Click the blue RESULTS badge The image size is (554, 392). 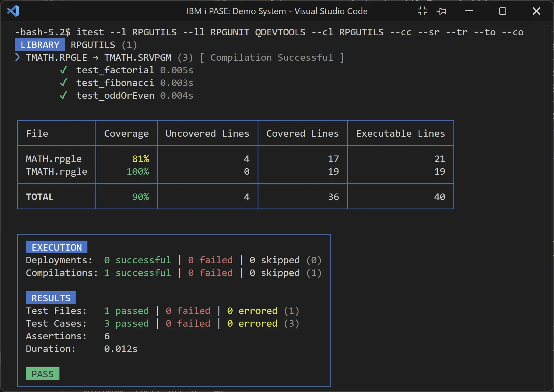click(x=51, y=298)
